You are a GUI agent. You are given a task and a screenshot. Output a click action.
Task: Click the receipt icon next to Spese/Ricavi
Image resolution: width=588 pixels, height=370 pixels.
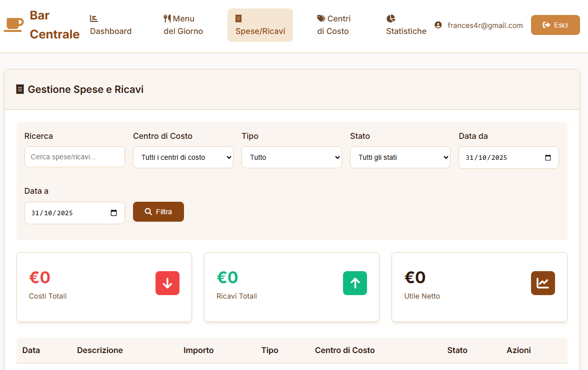pyautogui.click(x=237, y=19)
